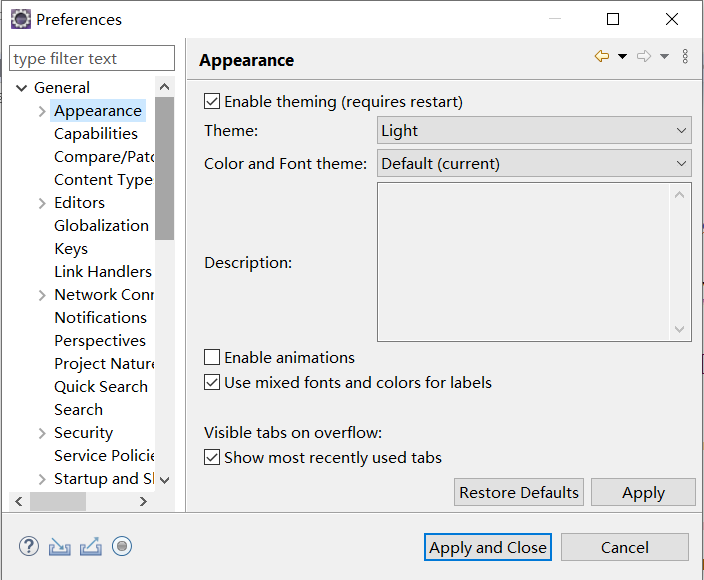Image resolution: width=704 pixels, height=580 pixels.
Task: Open the three-dot view menu
Action: coord(685,56)
